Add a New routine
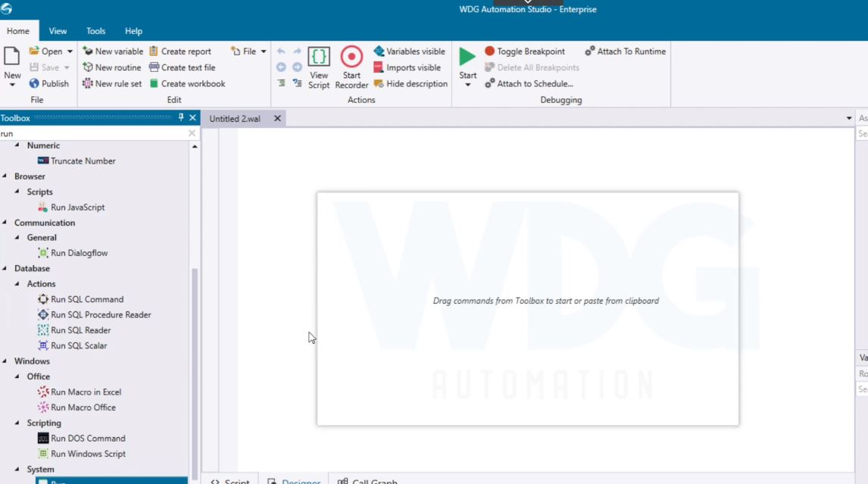This screenshot has height=484, width=868. click(x=112, y=67)
